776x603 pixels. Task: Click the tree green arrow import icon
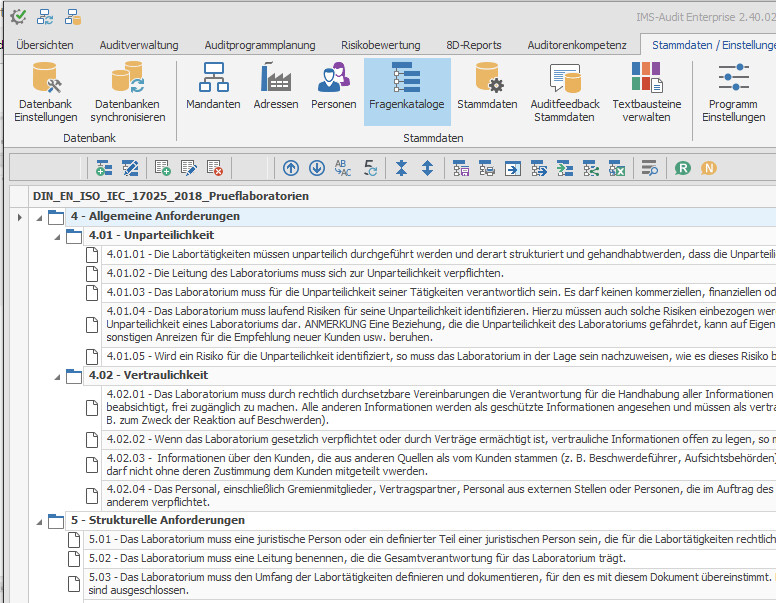(x=565, y=168)
